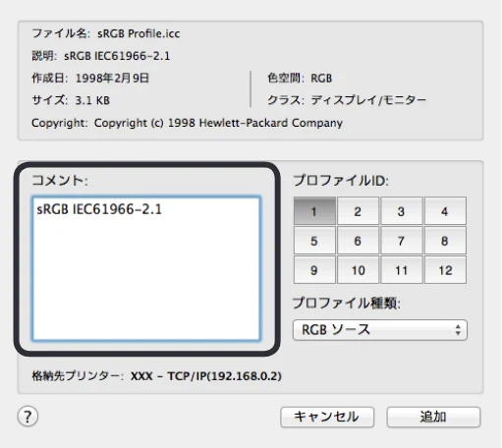Select profile ID 9
The image size is (502, 448).
pos(314,270)
